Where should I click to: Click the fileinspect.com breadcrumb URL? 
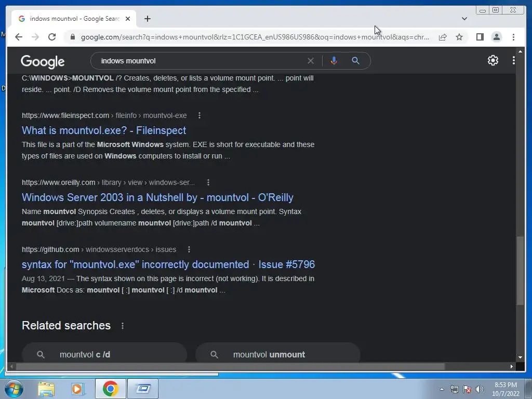104,115
